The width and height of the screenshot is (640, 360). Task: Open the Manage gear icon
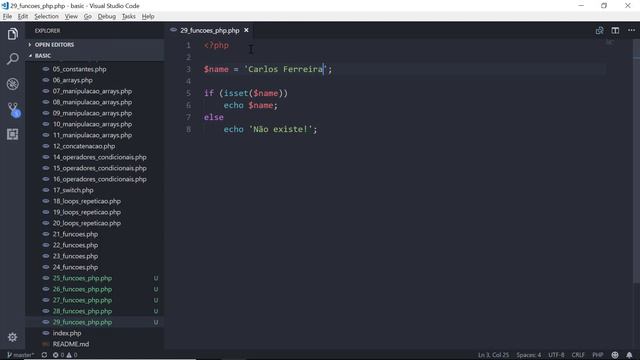coord(13,337)
